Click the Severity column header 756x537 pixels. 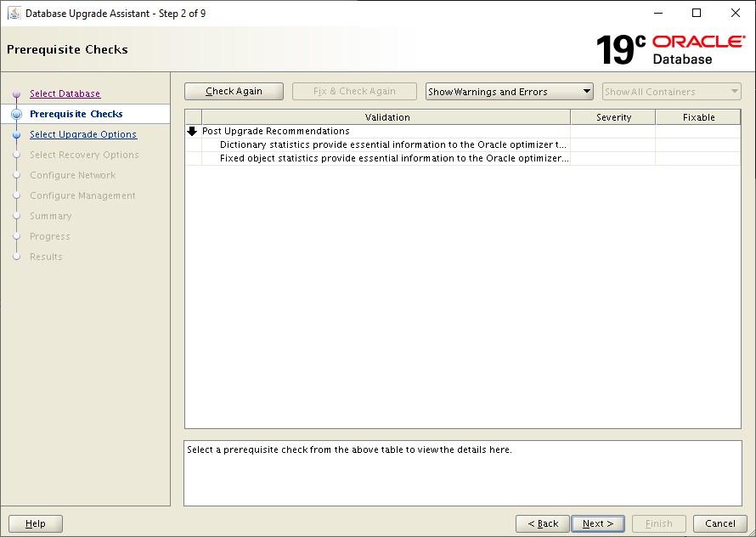click(612, 116)
